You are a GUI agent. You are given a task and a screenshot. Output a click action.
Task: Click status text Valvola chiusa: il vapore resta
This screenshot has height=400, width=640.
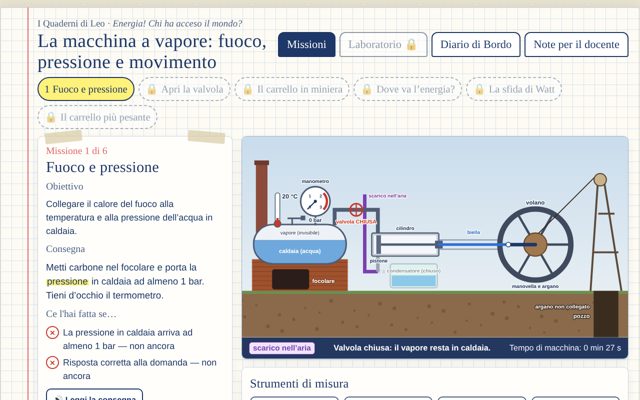coord(412,348)
